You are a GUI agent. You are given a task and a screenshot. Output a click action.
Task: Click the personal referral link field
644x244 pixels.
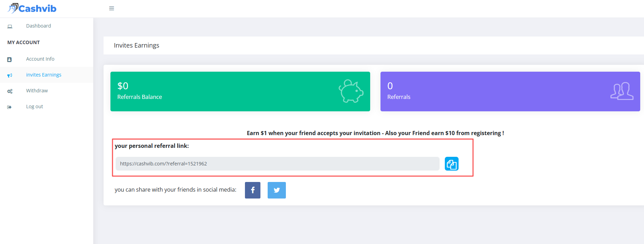click(x=277, y=164)
